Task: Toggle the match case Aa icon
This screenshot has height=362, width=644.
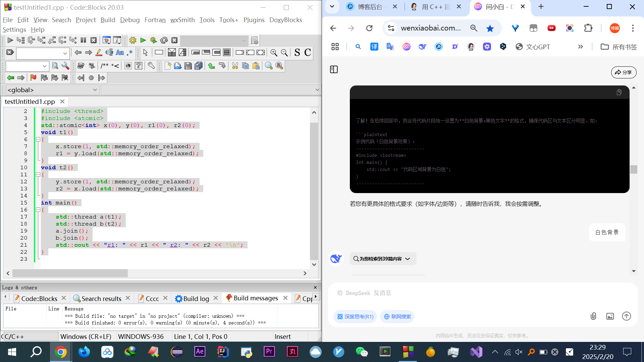Action: tap(120, 52)
